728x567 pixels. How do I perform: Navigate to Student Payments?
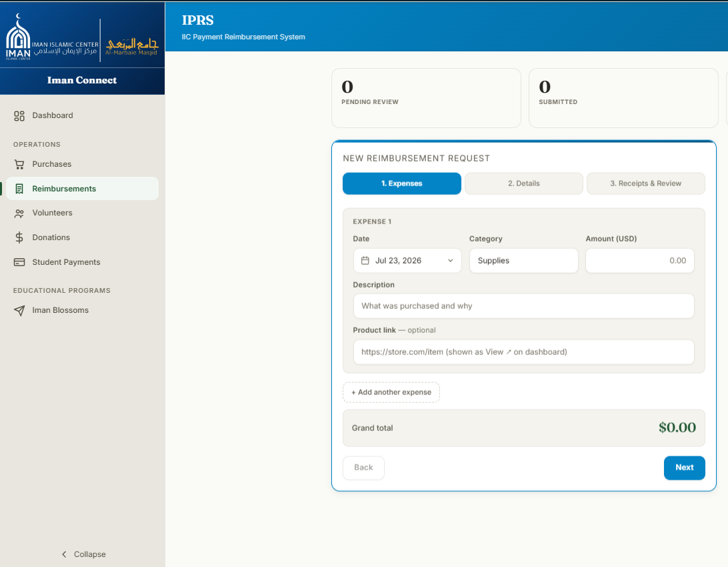pos(82,262)
